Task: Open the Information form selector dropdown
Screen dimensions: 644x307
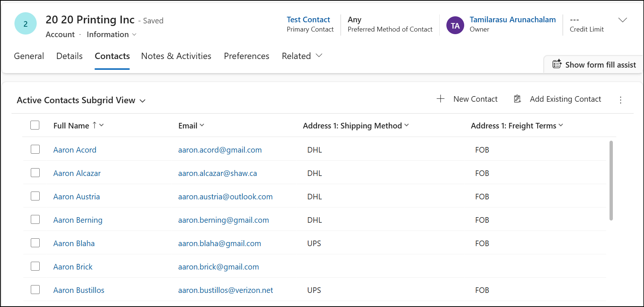Action: 112,35
